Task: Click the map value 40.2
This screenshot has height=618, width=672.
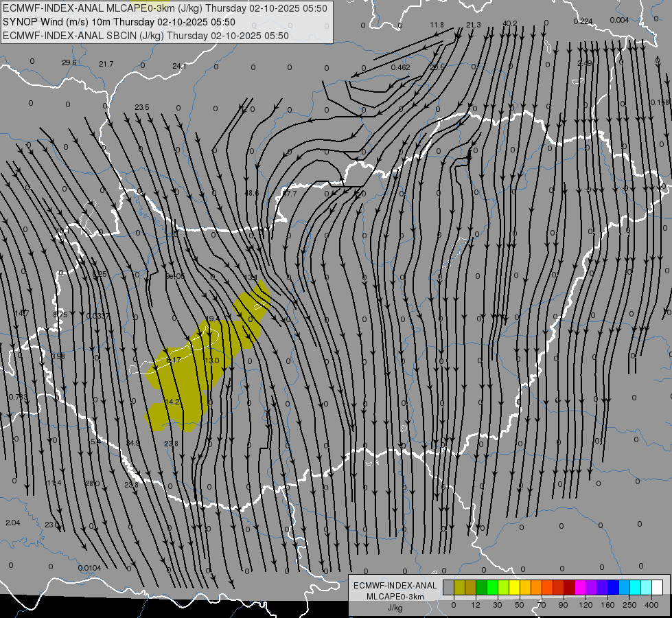Action: [x=510, y=23]
